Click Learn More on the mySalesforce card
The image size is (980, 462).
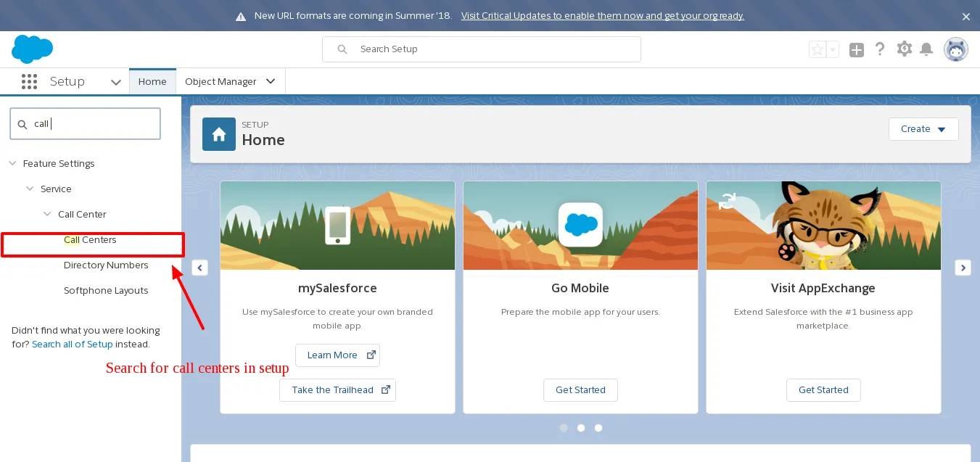[337, 355]
